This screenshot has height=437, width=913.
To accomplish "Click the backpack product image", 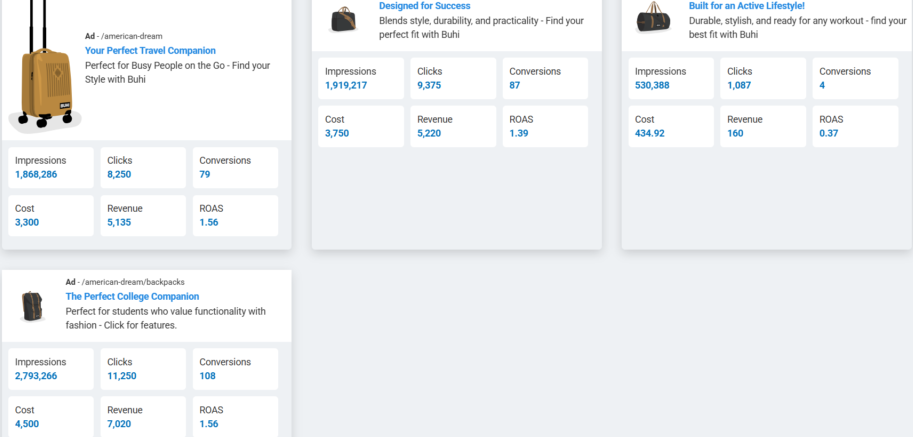I will [33, 306].
